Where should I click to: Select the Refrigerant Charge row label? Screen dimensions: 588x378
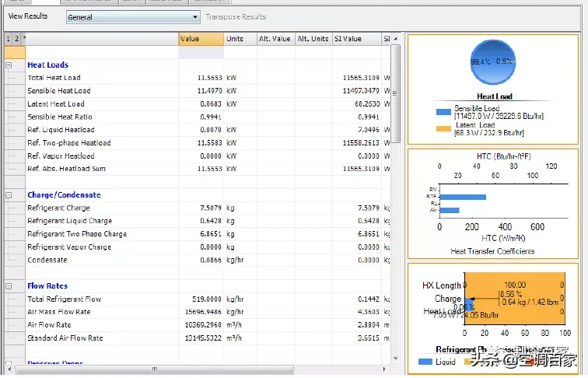[58, 208]
